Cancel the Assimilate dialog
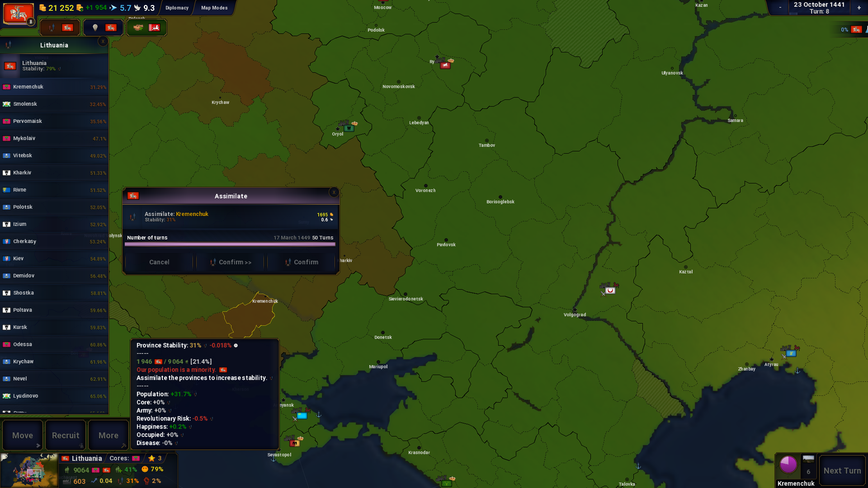868x488 pixels. pos(159,262)
